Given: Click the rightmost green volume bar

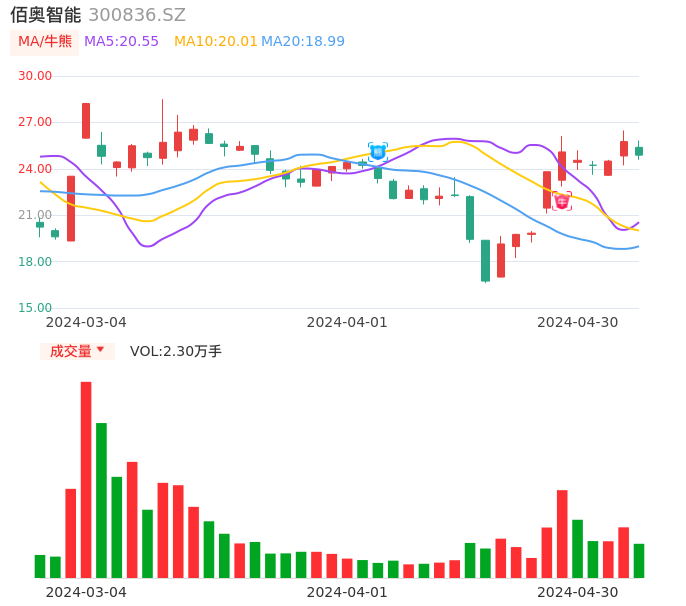Looking at the screenshot, I should click(x=639, y=561).
